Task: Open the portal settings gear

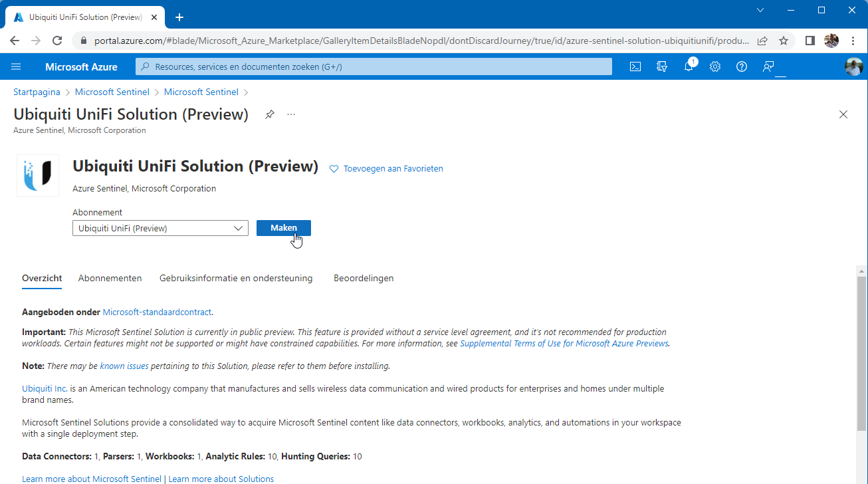Action: pyautogui.click(x=714, y=66)
